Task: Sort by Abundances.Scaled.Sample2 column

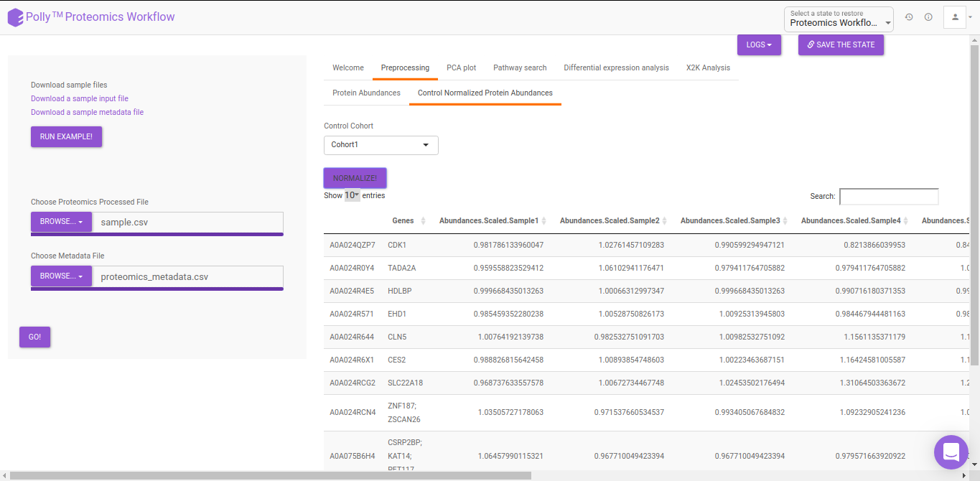Action: point(614,220)
